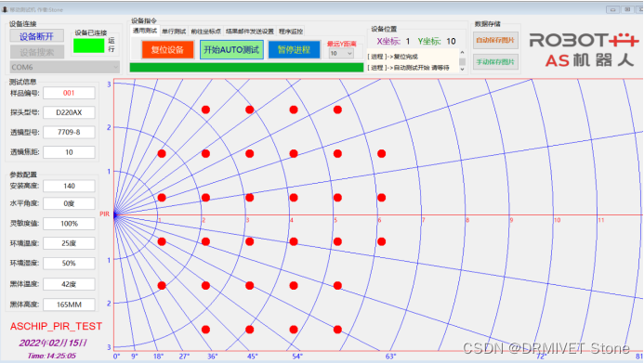Click the blue 暂停进程 pause button

pyautogui.click(x=294, y=49)
